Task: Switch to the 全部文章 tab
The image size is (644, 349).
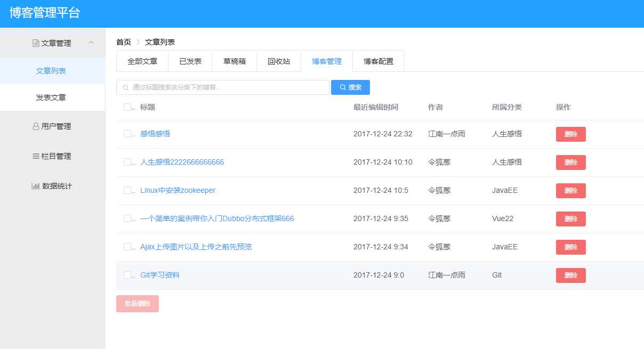Action: click(x=142, y=61)
